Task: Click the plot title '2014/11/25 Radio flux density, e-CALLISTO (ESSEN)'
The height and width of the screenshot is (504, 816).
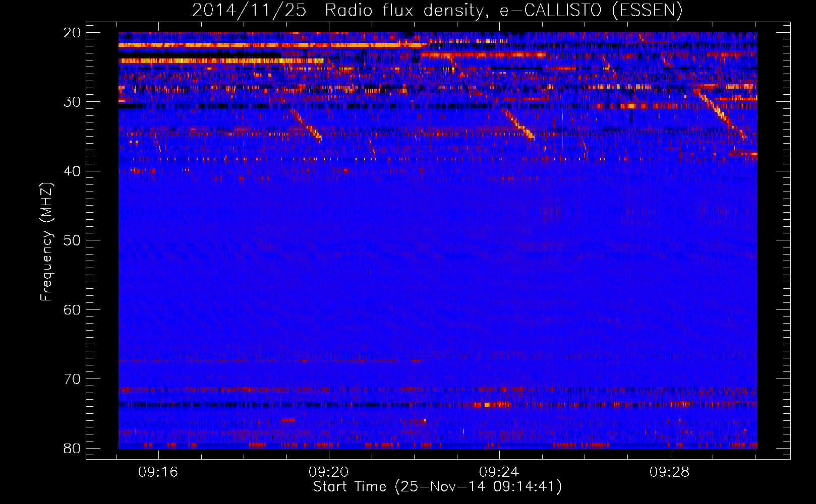Action: [x=437, y=11]
